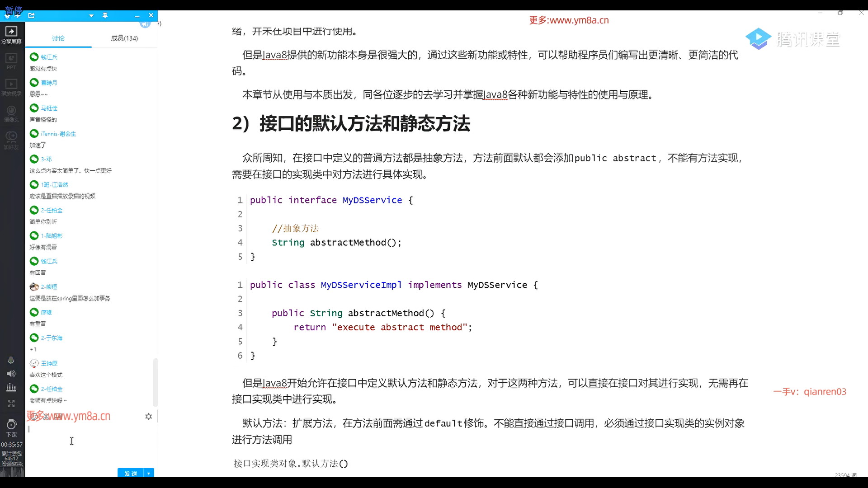Click the equalizer audio mixer icon
This screenshot has height=488, width=868.
coord(11,388)
